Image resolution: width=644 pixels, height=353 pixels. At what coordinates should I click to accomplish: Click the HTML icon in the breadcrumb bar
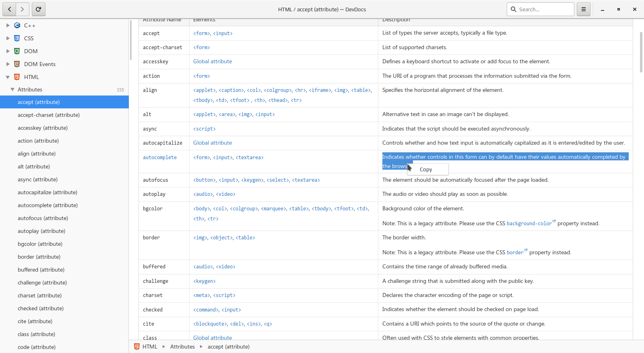click(x=137, y=347)
